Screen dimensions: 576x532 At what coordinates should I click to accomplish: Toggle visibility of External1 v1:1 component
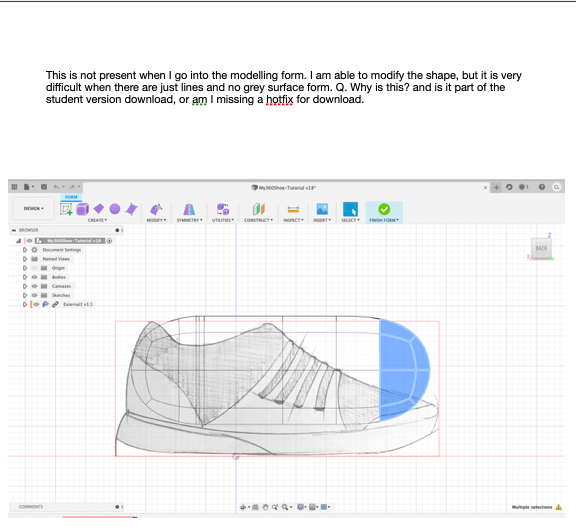(36, 304)
